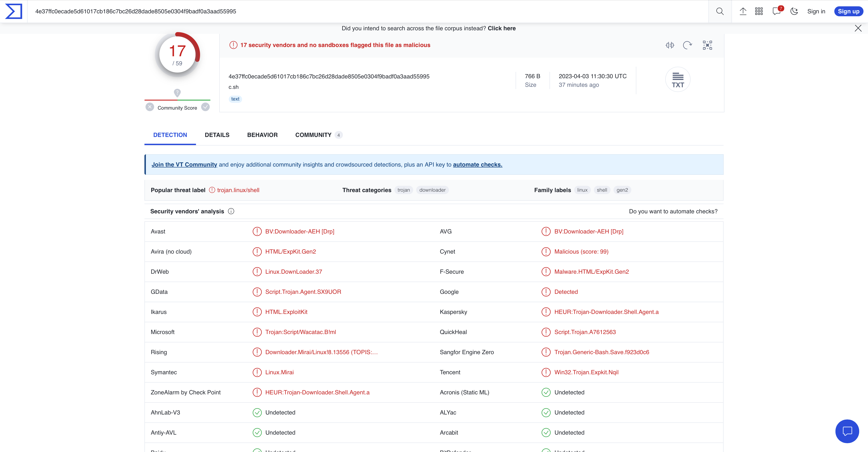Switch to the BEHAVIOR tab

click(262, 135)
